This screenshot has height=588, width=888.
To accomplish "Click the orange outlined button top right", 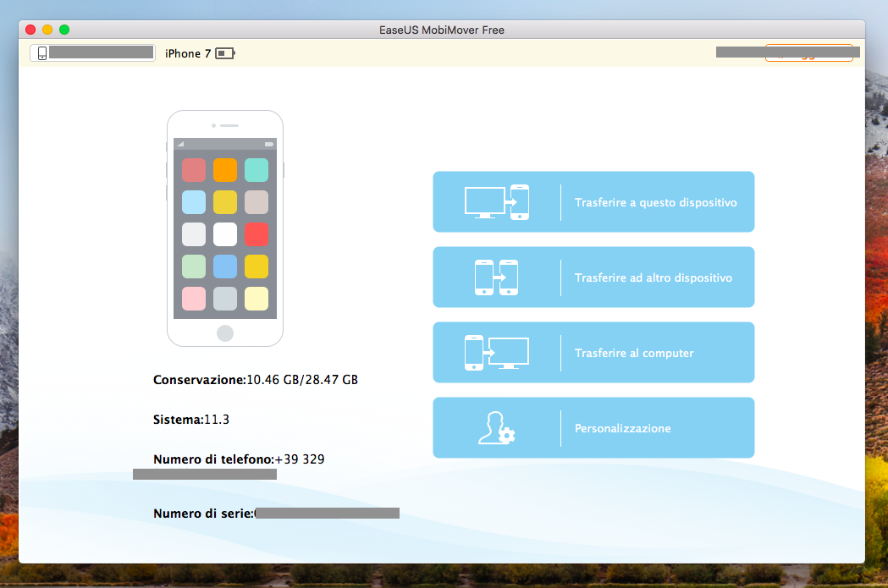I will click(x=808, y=53).
